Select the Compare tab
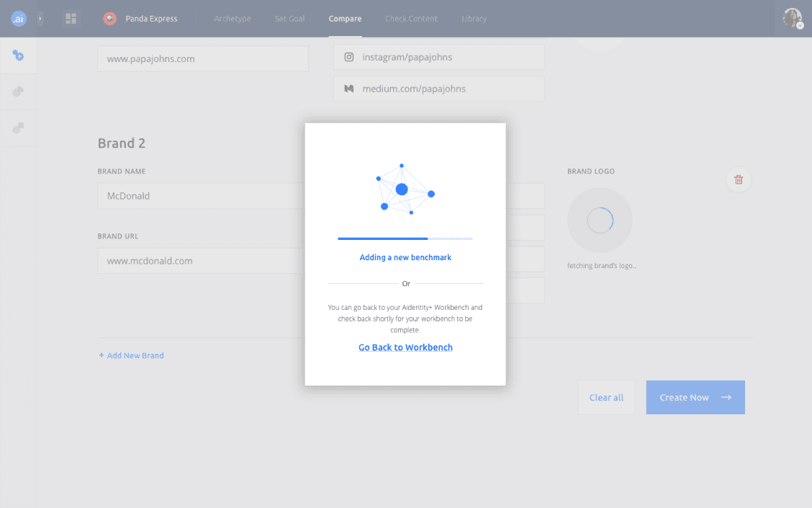The image size is (812, 508). click(x=345, y=19)
